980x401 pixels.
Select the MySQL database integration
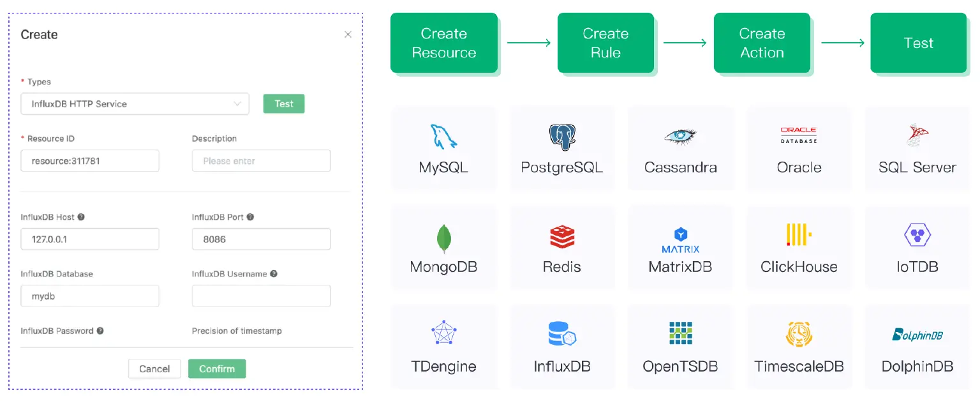[444, 148]
